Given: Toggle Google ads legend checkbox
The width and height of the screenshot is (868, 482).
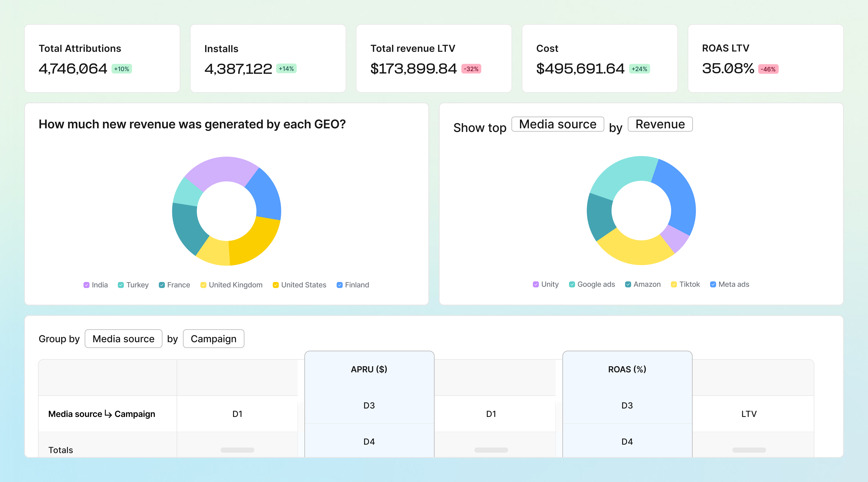Looking at the screenshot, I should [572, 284].
